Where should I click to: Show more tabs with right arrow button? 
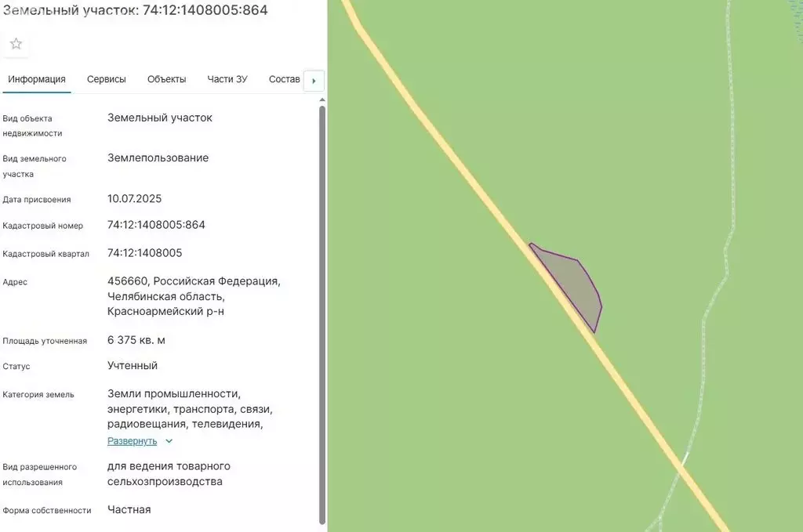coord(314,81)
